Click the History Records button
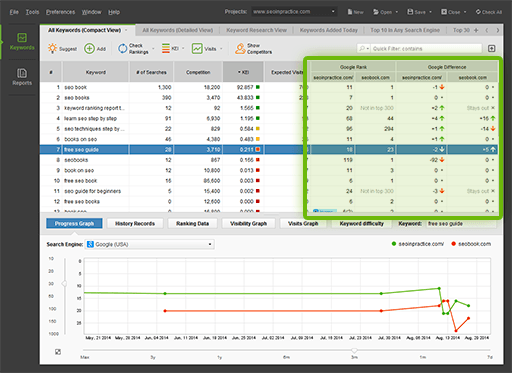 pyautogui.click(x=135, y=223)
